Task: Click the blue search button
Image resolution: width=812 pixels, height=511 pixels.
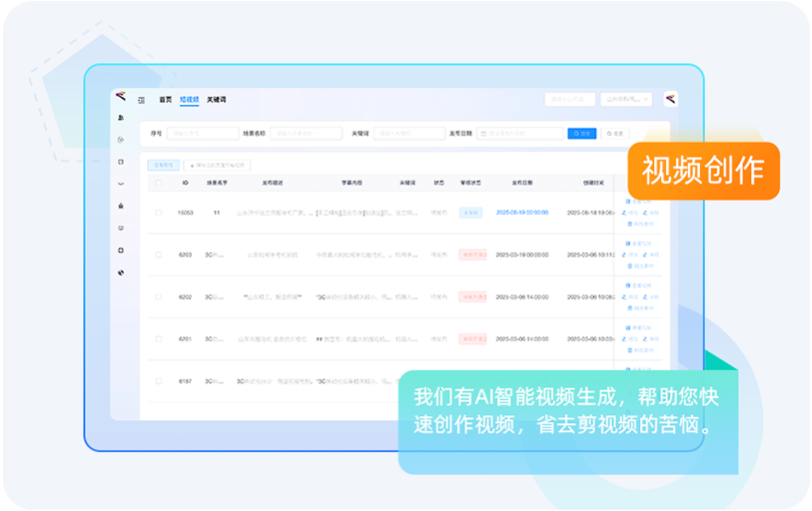Action: click(x=581, y=133)
